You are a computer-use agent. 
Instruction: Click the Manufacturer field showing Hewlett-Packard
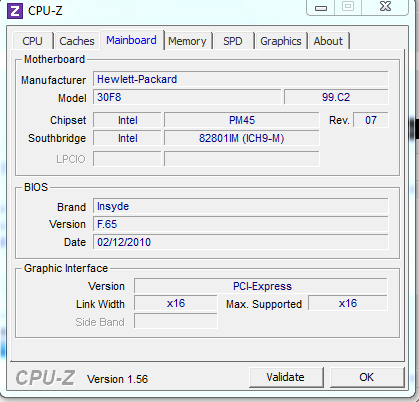tap(241, 79)
